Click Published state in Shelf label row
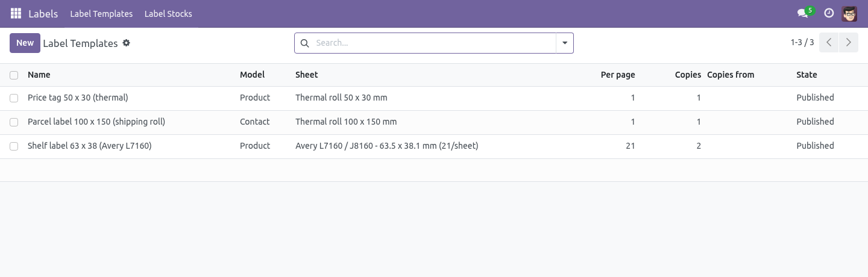 coord(815,146)
